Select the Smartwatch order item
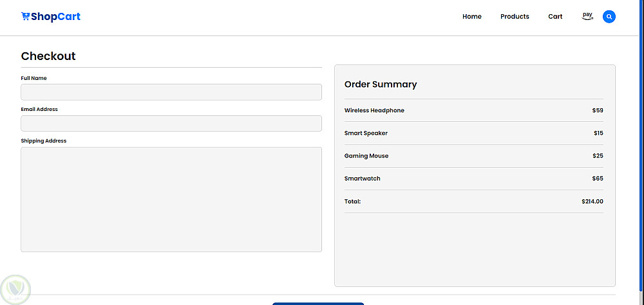Image resolution: width=644 pixels, height=305 pixels. (474, 179)
